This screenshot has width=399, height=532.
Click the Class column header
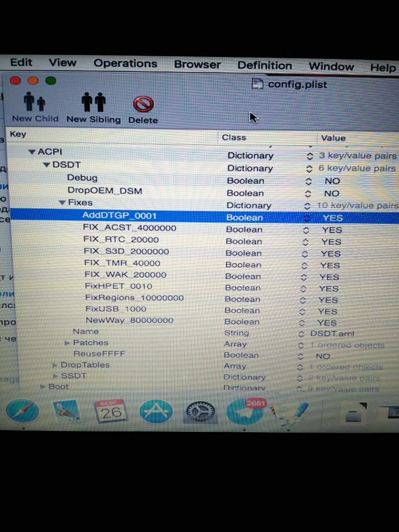234,138
